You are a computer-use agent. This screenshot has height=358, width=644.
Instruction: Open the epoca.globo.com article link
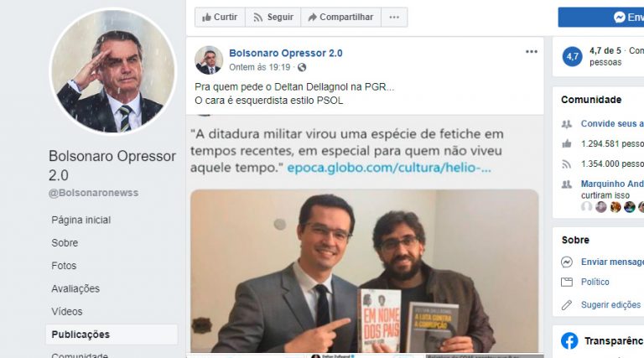click(389, 168)
